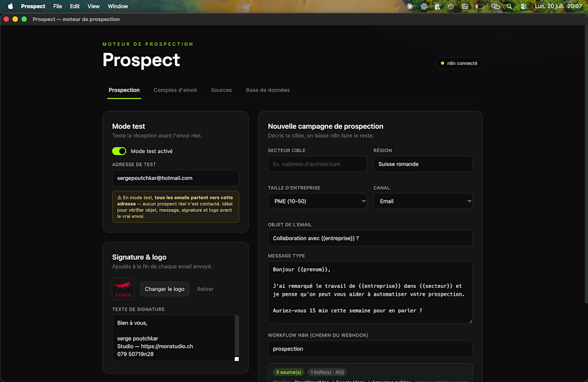Click Changer le logo button
The width and height of the screenshot is (588, 382).
point(165,289)
